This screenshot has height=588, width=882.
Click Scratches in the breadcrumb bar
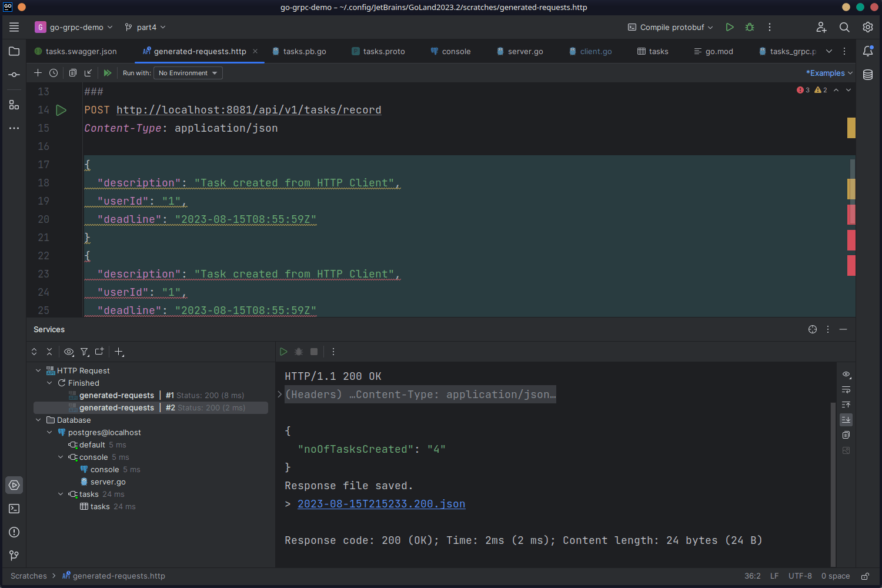[x=28, y=576]
